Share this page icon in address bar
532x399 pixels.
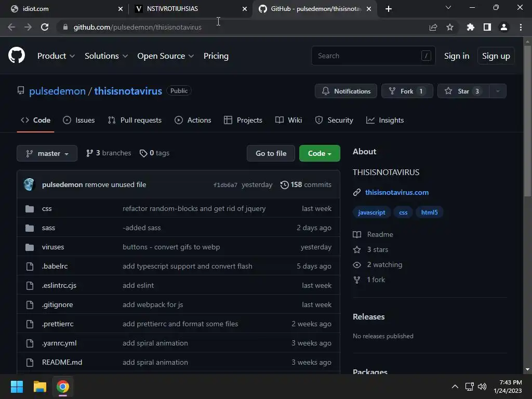click(x=433, y=27)
